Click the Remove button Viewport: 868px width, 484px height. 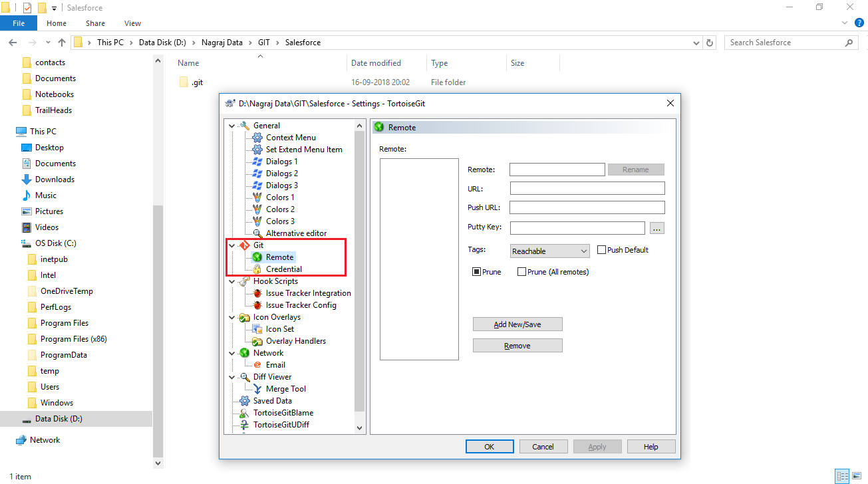click(517, 346)
